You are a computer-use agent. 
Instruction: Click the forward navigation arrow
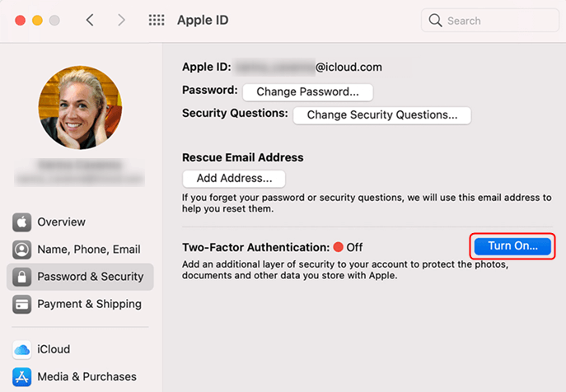coord(121,21)
